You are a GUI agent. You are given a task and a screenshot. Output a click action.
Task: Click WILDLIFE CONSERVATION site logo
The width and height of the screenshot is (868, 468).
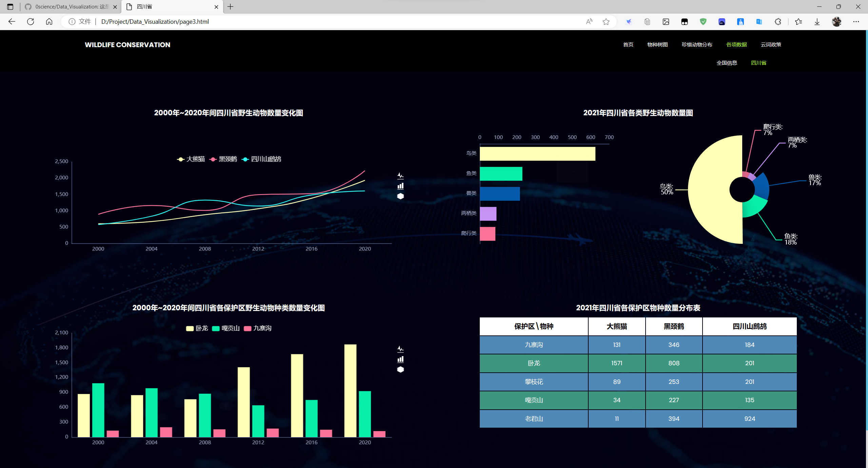[127, 45]
